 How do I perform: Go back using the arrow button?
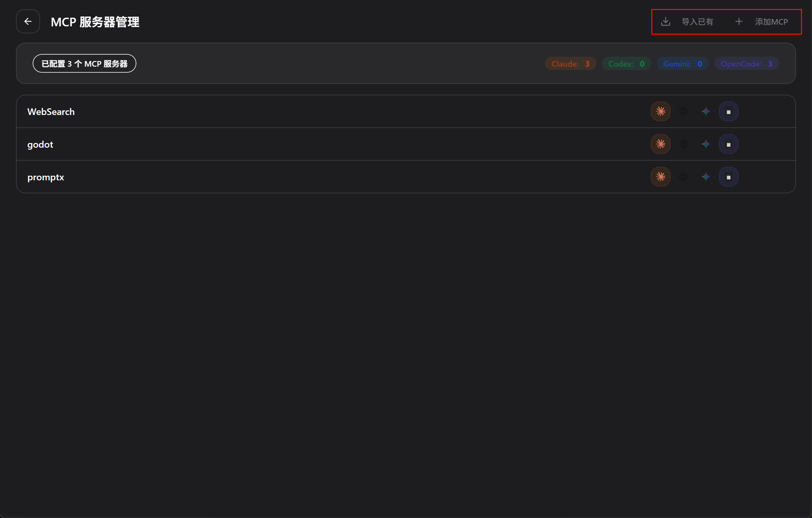[28, 22]
